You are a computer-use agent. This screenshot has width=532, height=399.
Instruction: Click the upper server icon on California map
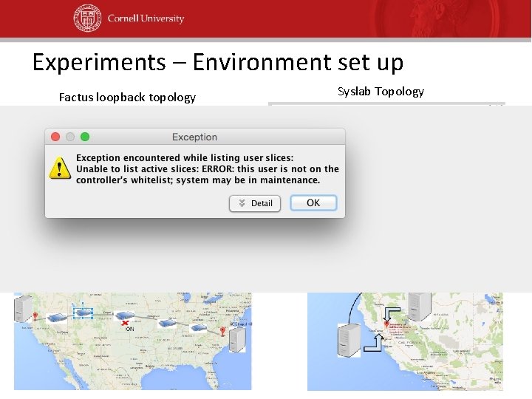[x=420, y=307]
